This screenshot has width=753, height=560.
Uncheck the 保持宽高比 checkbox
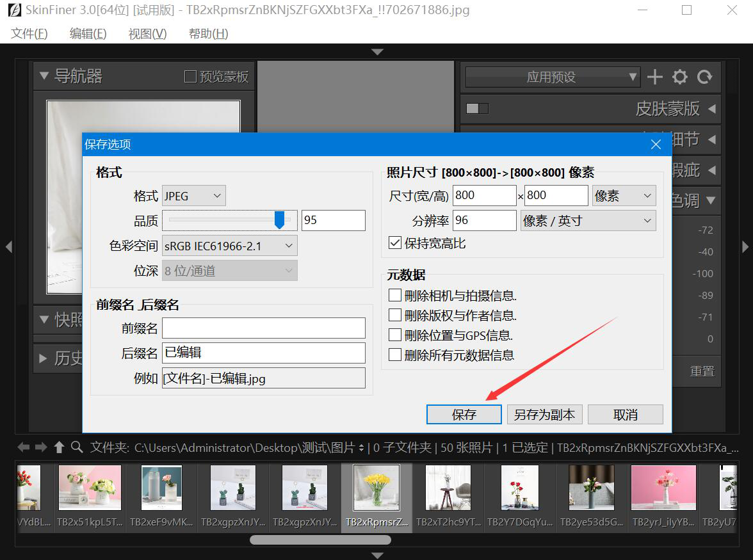point(395,243)
